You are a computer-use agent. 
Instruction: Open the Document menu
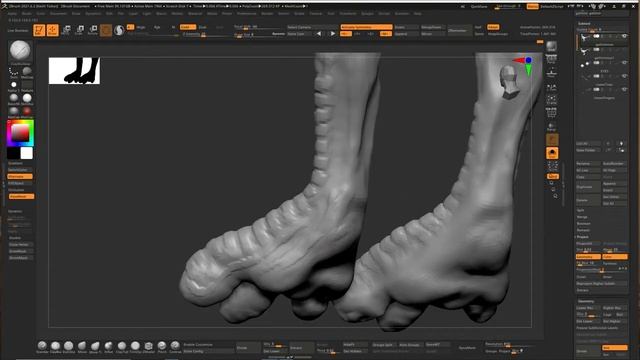pyautogui.click(x=58, y=13)
